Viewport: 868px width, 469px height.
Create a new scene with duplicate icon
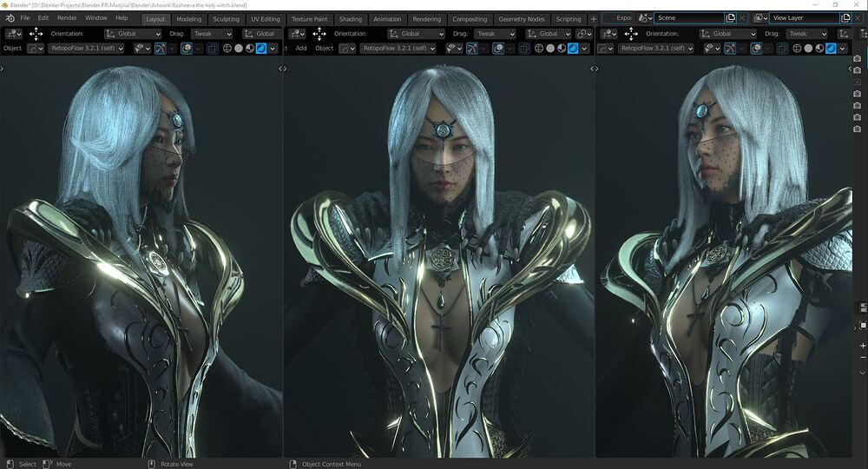[x=731, y=17]
